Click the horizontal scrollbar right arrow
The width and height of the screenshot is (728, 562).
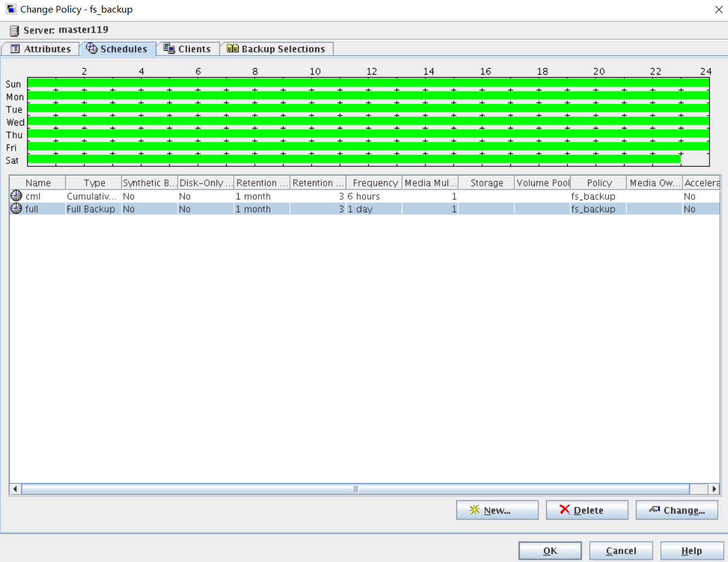click(x=714, y=489)
